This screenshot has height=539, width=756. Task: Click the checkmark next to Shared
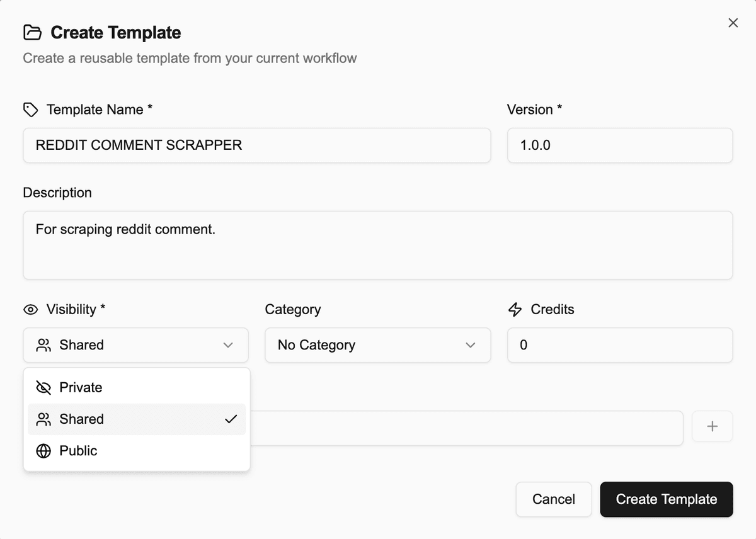[231, 419]
